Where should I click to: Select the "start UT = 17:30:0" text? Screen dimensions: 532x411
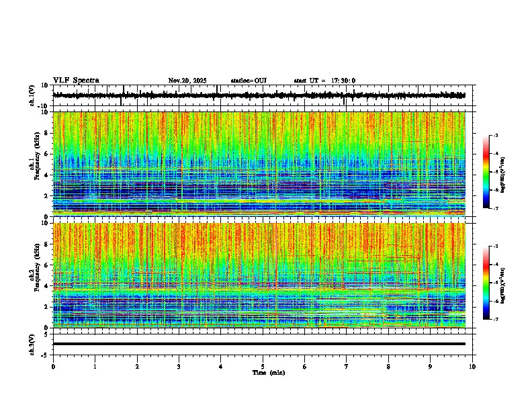[324, 81]
